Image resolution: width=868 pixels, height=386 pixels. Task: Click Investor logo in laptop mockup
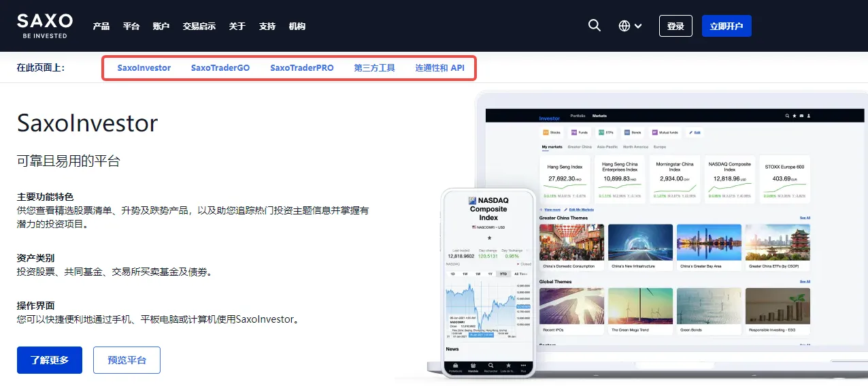coord(550,118)
